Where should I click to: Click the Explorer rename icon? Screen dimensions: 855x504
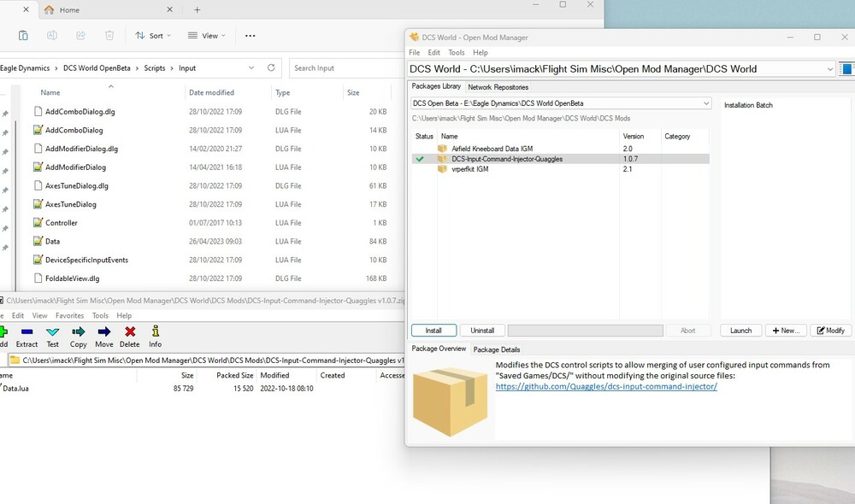[52, 35]
